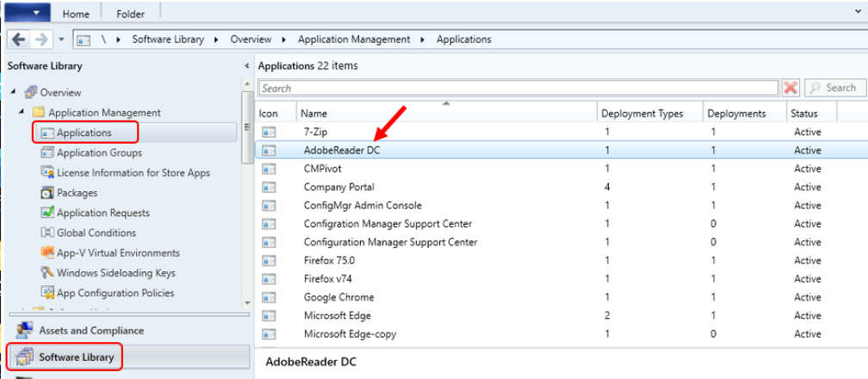Select AdobeReader DC in the list
This screenshot has height=379, width=868.
click(x=342, y=150)
